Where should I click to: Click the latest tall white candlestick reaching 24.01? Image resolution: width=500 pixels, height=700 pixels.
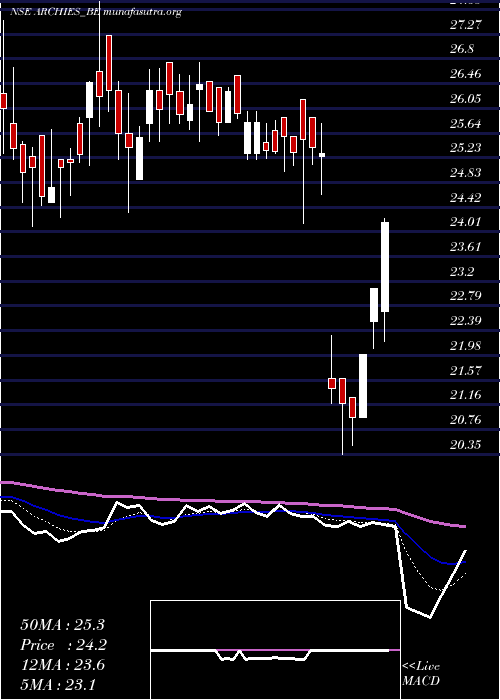[x=385, y=267]
